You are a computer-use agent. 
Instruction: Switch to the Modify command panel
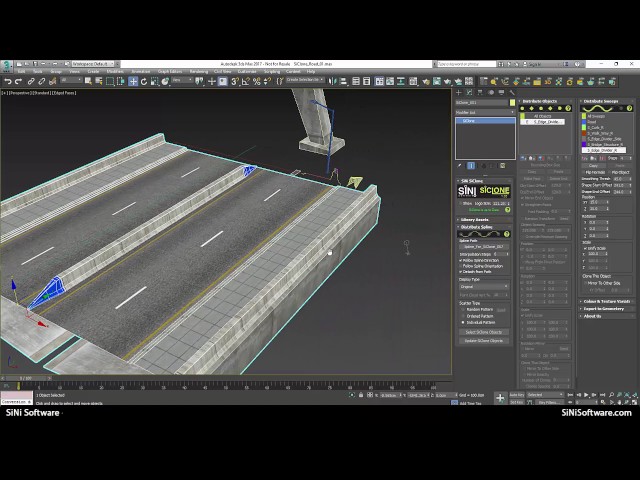tap(469, 93)
